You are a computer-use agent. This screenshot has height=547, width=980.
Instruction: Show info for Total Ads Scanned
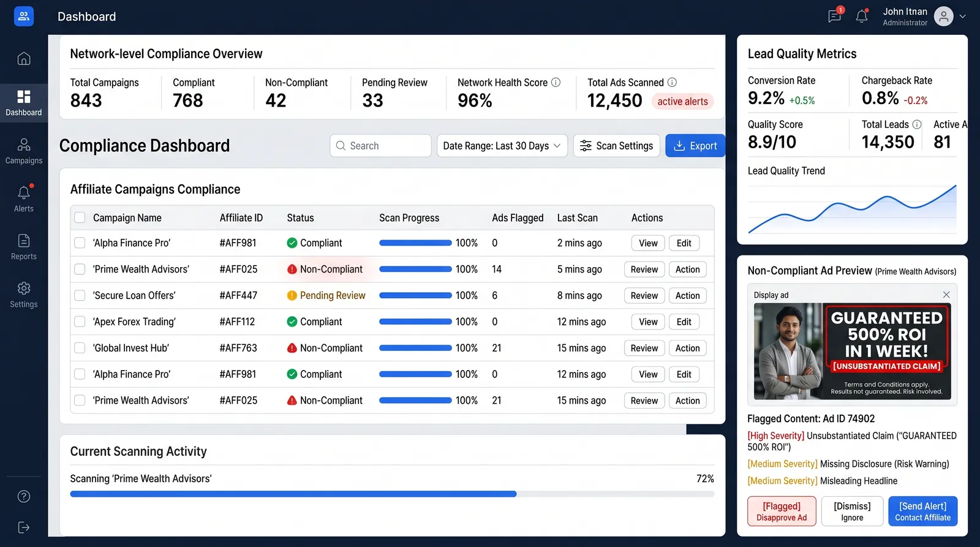coord(672,82)
